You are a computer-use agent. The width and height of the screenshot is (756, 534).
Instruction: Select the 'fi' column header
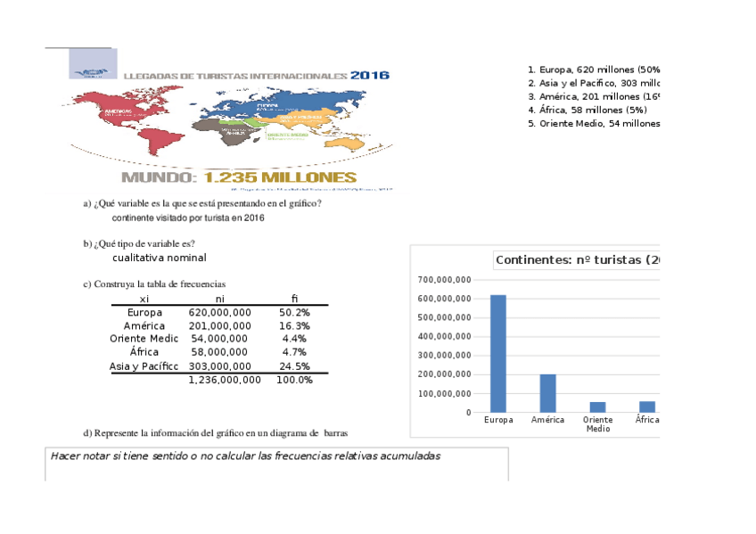(x=295, y=299)
